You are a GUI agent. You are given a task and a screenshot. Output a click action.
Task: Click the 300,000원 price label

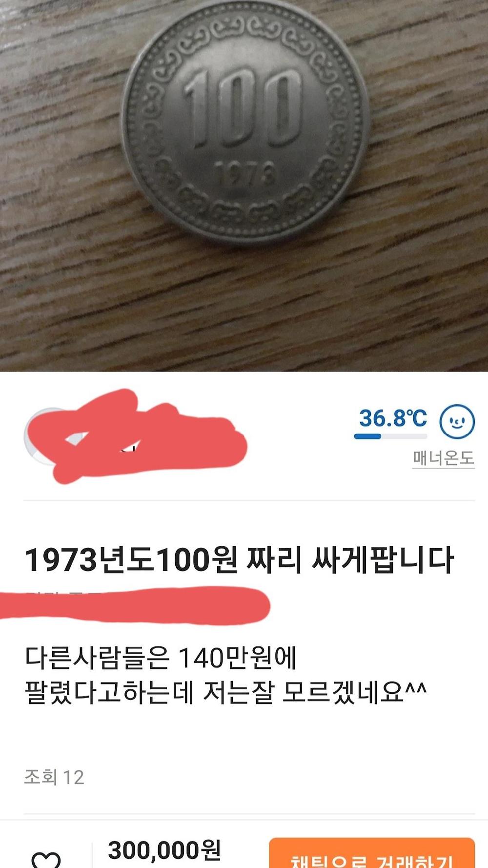point(164,850)
